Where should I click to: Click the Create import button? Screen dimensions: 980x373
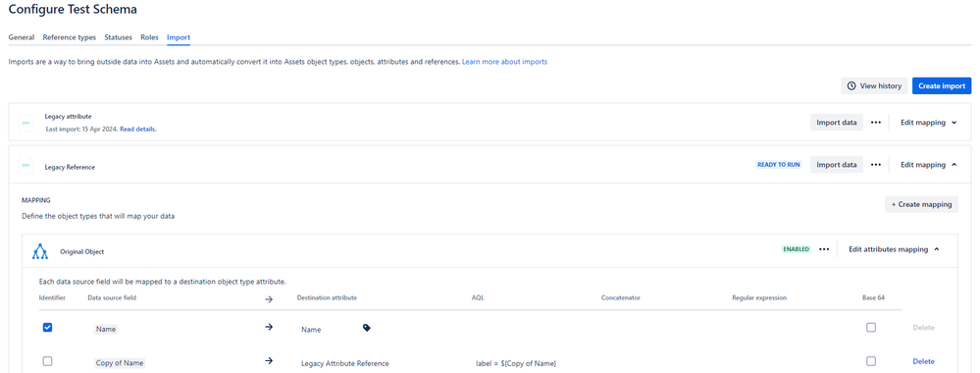click(x=942, y=85)
